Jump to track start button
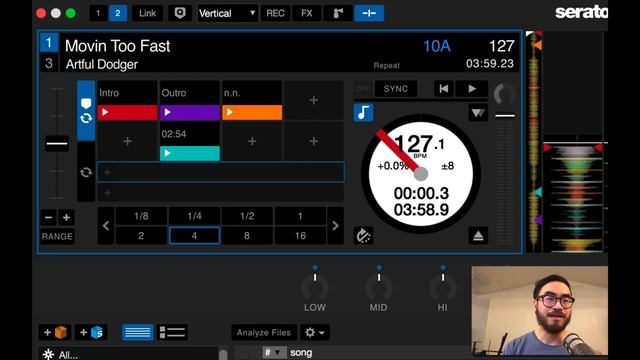 pyautogui.click(x=444, y=89)
